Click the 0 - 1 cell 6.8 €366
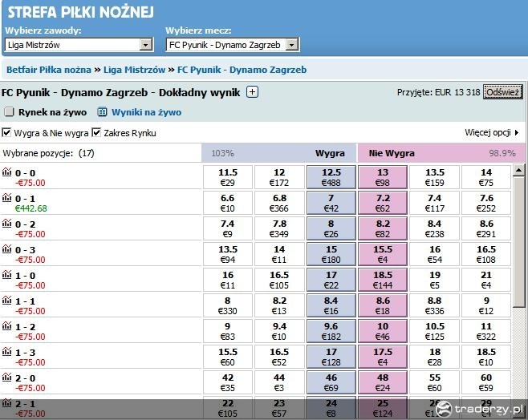Screen dimensions: 528x420 click(279, 203)
